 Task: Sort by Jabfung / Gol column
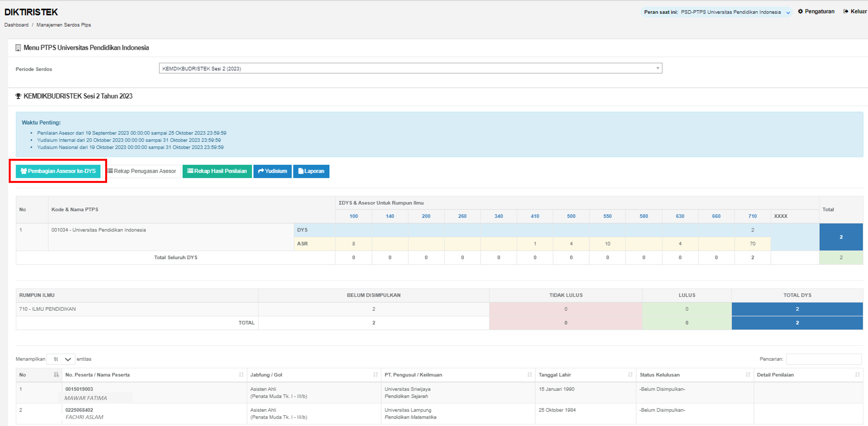tap(314, 375)
